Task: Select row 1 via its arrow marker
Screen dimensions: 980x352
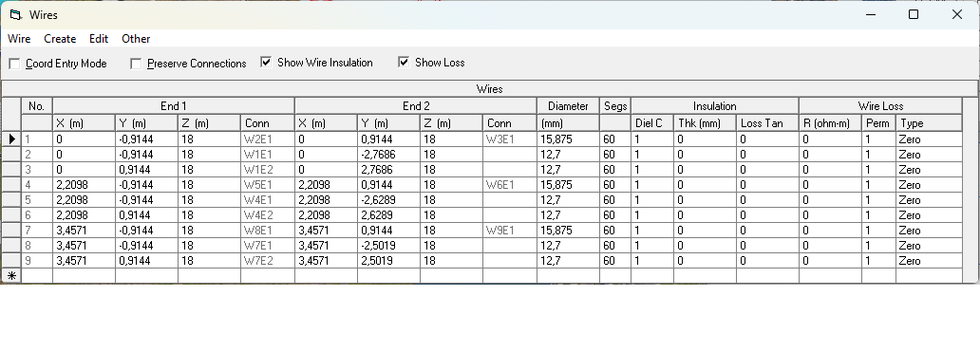Action: click(12, 139)
